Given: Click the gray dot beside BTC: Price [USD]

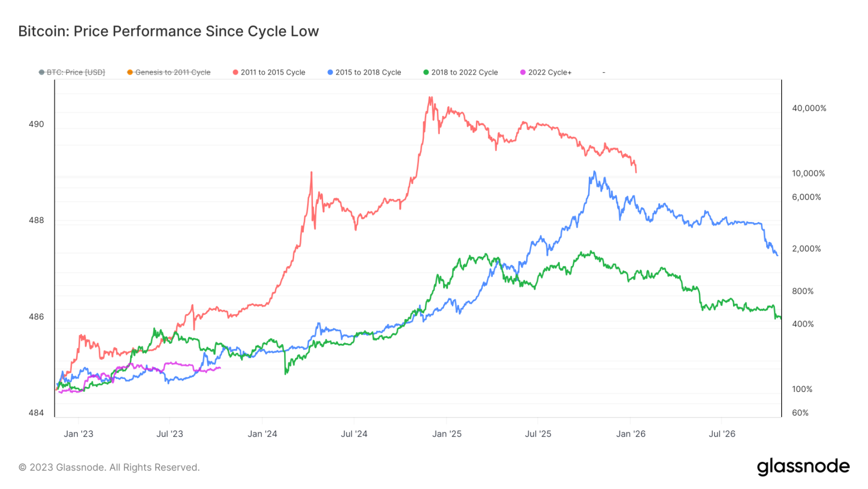Looking at the screenshot, I should (x=41, y=72).
